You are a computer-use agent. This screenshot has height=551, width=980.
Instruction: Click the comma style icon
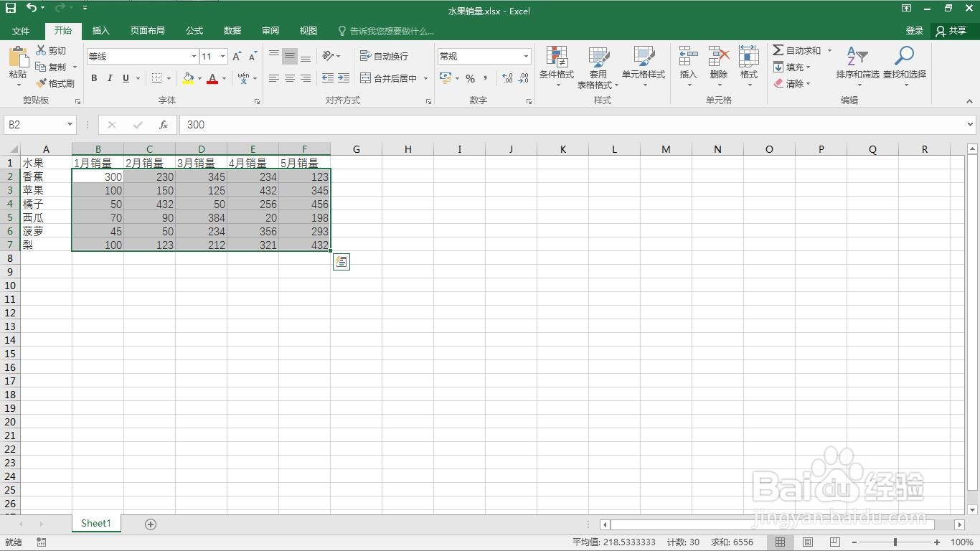click(x=486, y=78)
